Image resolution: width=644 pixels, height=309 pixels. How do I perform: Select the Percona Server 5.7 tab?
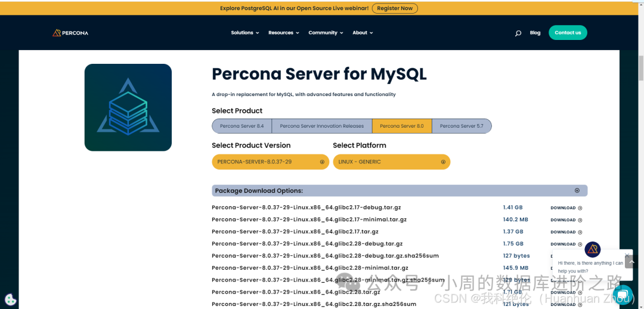click(x=462, y=126)
